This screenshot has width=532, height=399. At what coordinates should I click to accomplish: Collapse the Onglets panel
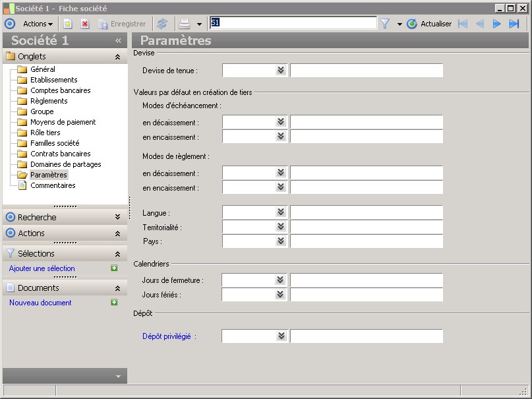click(x=117, y=57)
